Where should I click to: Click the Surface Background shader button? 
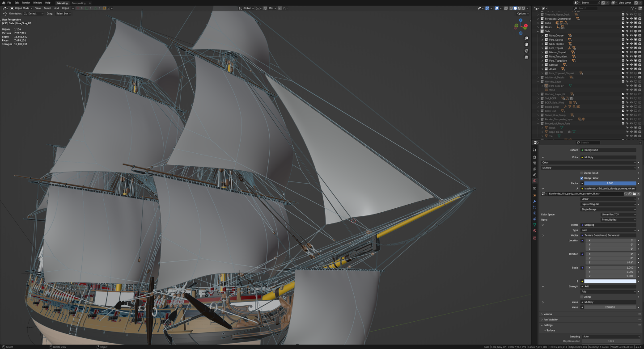pos(608,150)
